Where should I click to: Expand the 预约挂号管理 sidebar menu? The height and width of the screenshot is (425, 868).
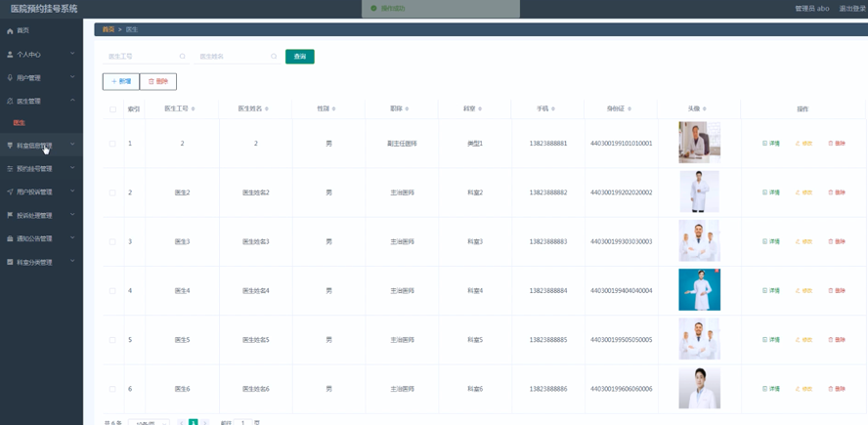41,169
